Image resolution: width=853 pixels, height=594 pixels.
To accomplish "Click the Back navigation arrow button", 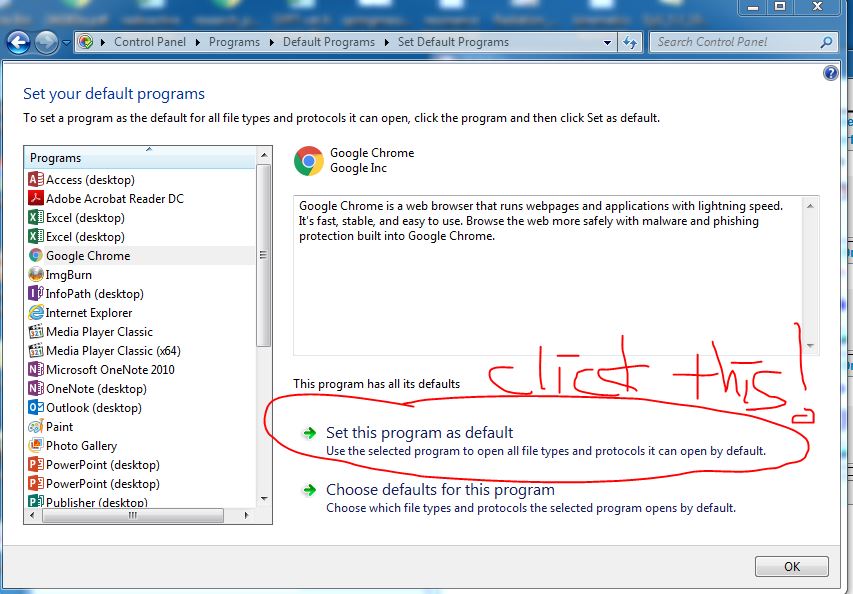I will pos(18,42).
